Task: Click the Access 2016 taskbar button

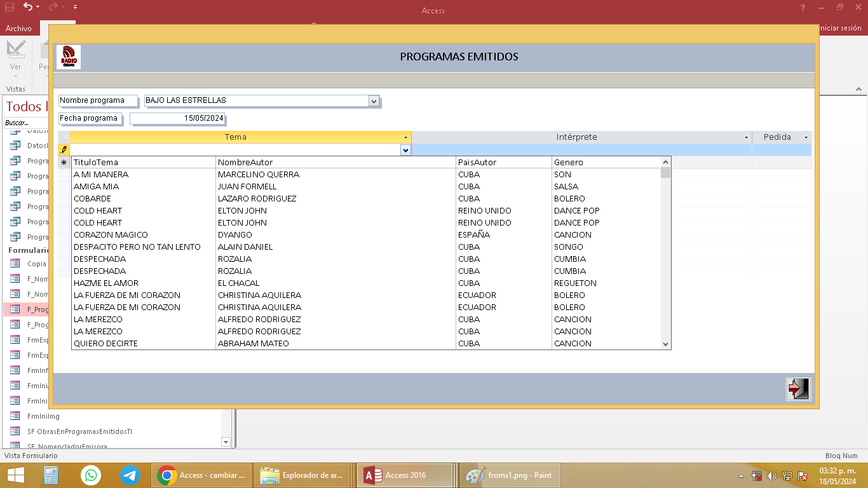Action: click(x=406, y=475)
